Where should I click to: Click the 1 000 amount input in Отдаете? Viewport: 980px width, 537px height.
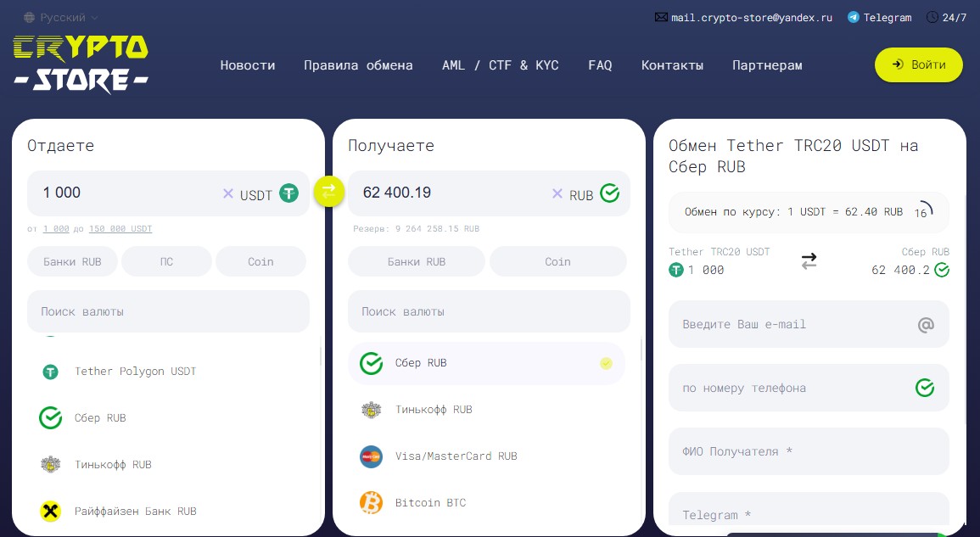pos(125,193)
